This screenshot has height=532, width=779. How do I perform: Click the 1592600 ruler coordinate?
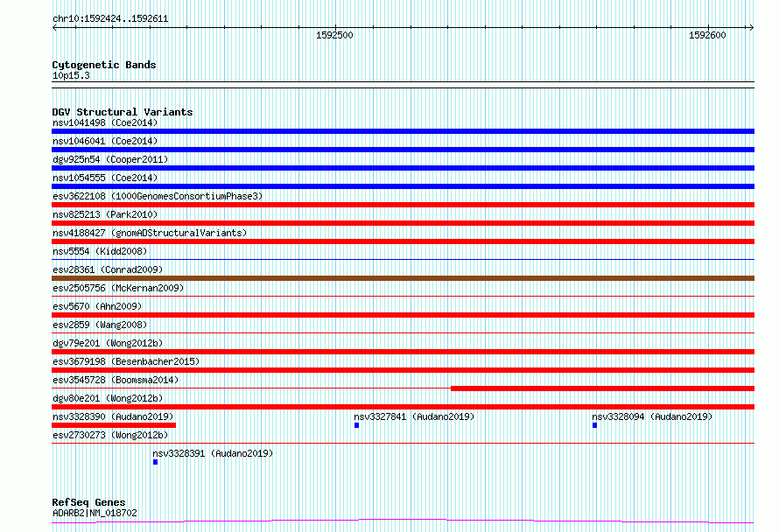(707, 35)
